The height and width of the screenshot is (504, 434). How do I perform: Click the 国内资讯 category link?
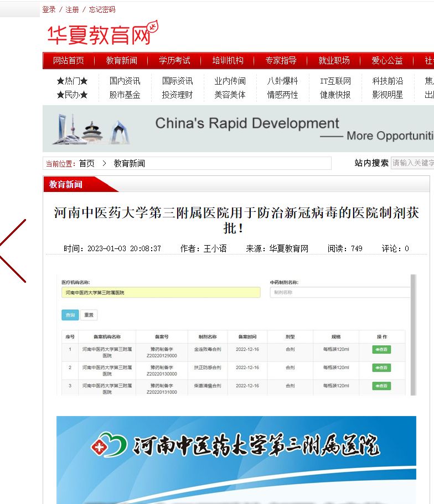[125, 81]
